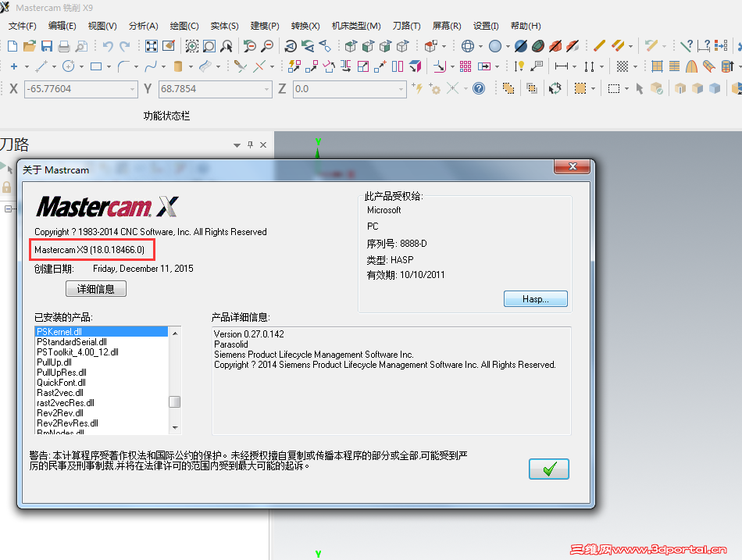Click the hatch pattern icon
The image size is (742, 560).
pyautogui.click(x=622, y=66)
